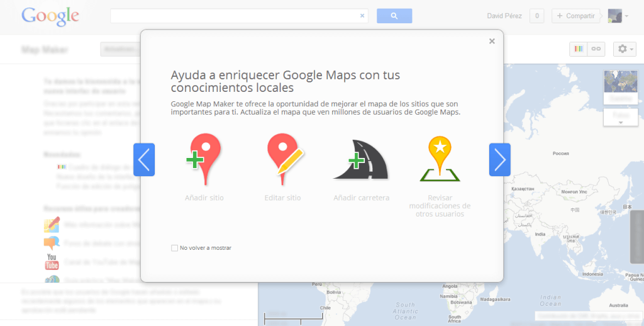644x326 pixels.
Task: Click the Editar sitio label
Action: 282,198
